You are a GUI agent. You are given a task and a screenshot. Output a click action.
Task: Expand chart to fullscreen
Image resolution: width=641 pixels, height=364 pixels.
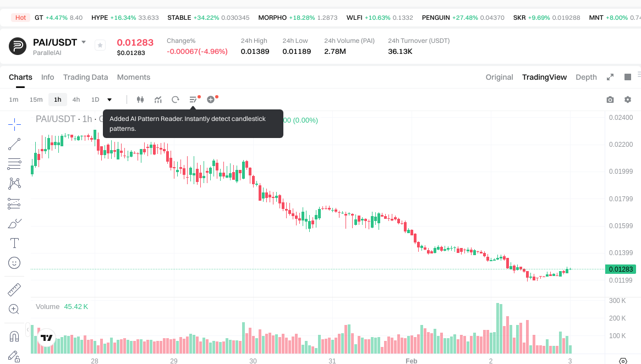click(610, 77)
